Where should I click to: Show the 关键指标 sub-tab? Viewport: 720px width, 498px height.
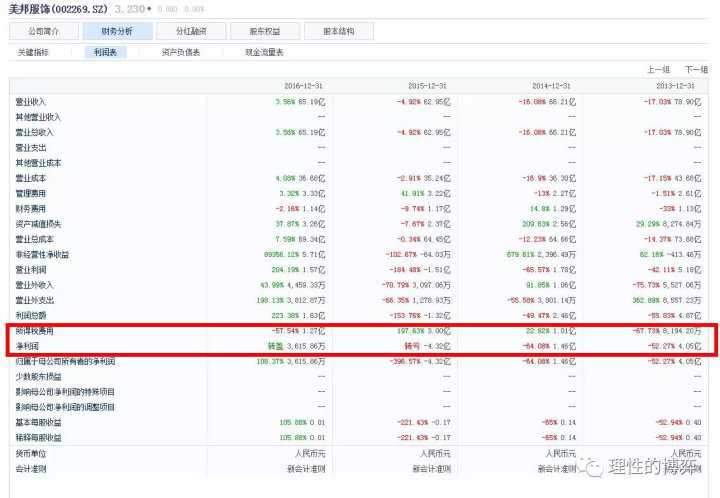pyautogui.click(x=33, y=52)
